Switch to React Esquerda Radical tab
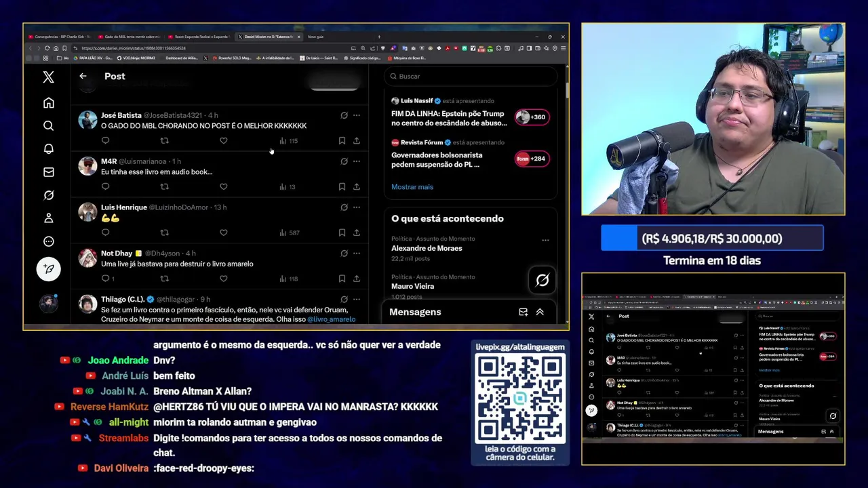This screenshot has width=868, height=488. (199, 37)
